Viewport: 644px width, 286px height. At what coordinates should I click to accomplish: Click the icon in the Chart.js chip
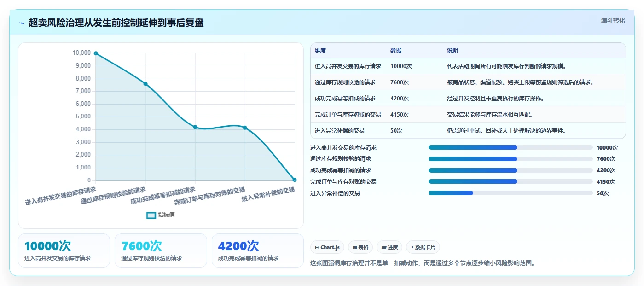pyautogui.click(x=317, y=247)
